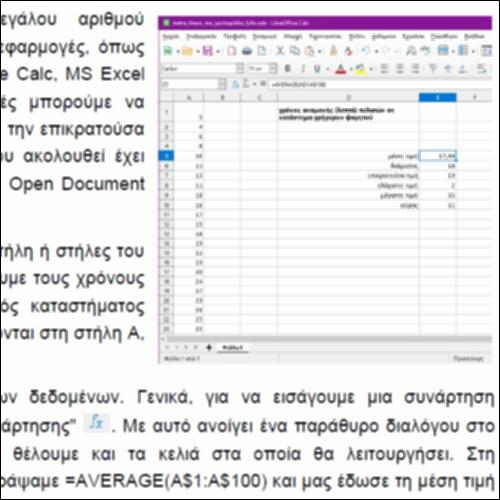The width and height of the screenshot is (500, 500).
Task: Click the Sum sigma icon
Action: 246,84
